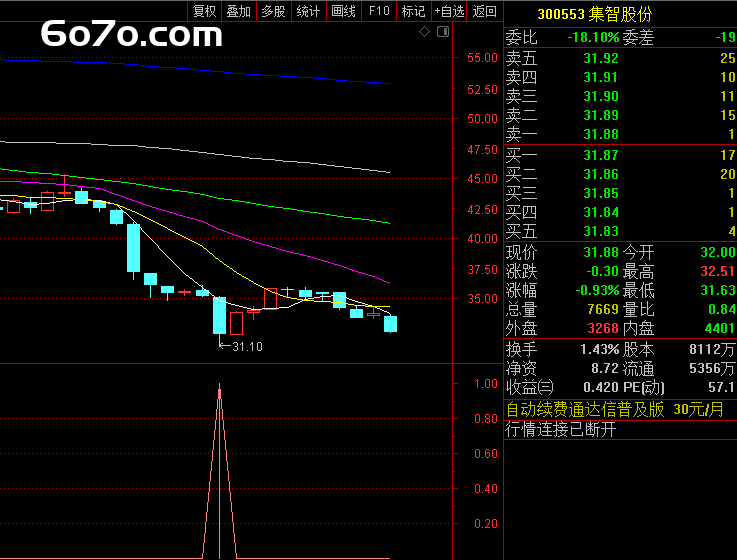Image resolution: width=737 pixels, height=560 pixels.
Task: Click the 标记 mark button
Action: click(x=414, y=11)
